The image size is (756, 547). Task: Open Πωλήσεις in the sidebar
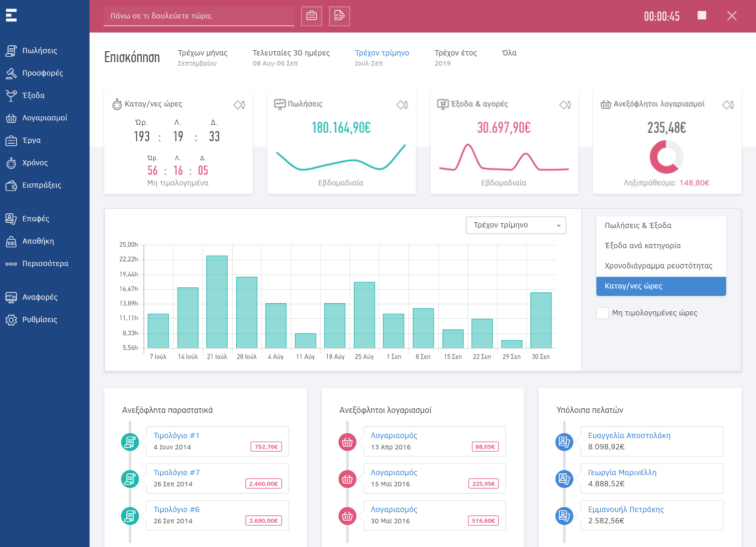tap(40, 51)
